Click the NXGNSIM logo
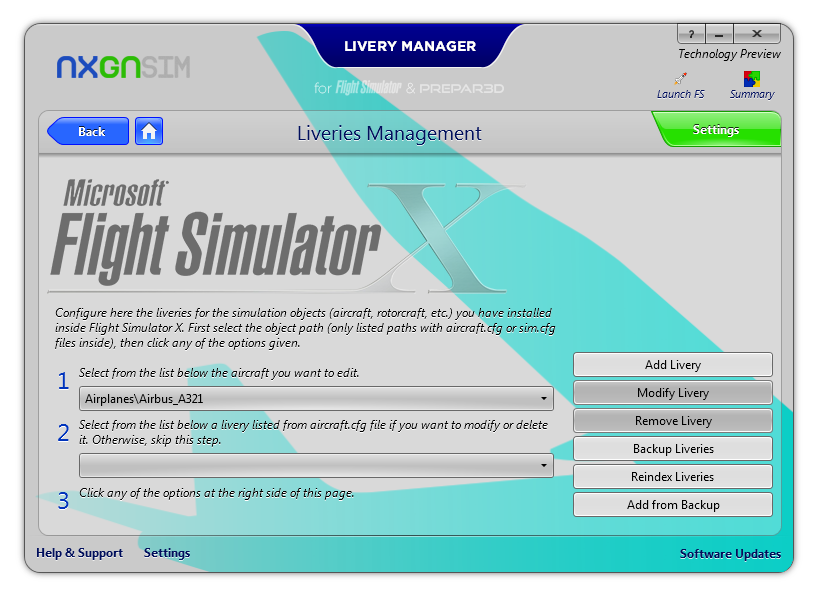Screen dimensions: 822x603 click(124, 67)
